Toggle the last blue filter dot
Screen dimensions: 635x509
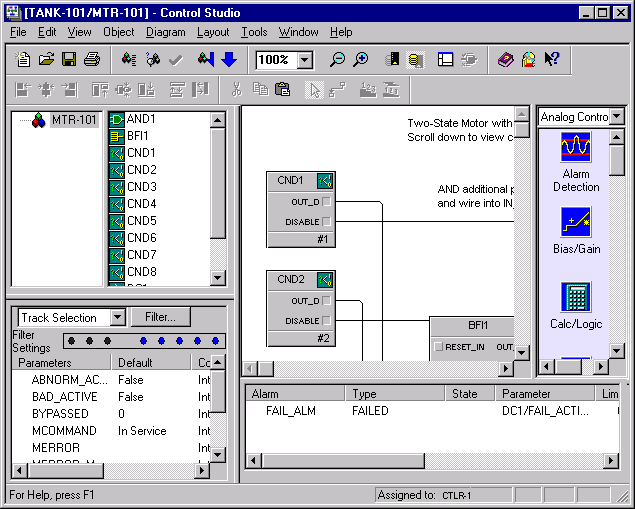pos(215,341)
